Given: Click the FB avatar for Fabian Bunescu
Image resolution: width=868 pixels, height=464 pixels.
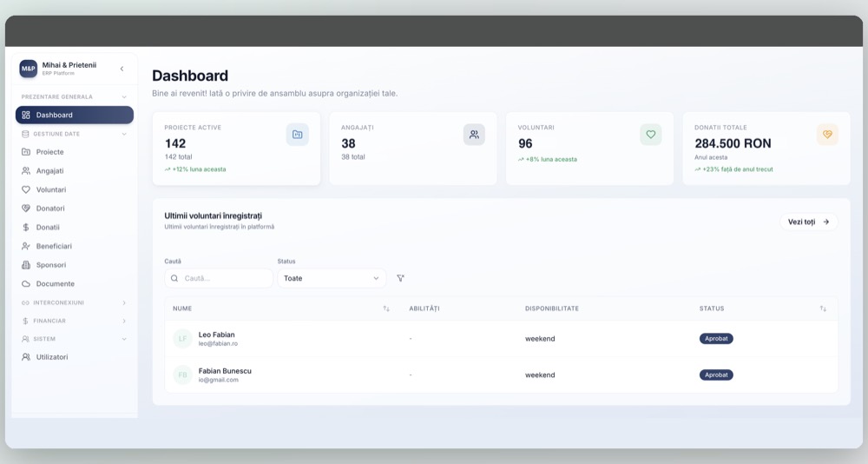Looking at the screenshot, I should click(x=182, y=375).
